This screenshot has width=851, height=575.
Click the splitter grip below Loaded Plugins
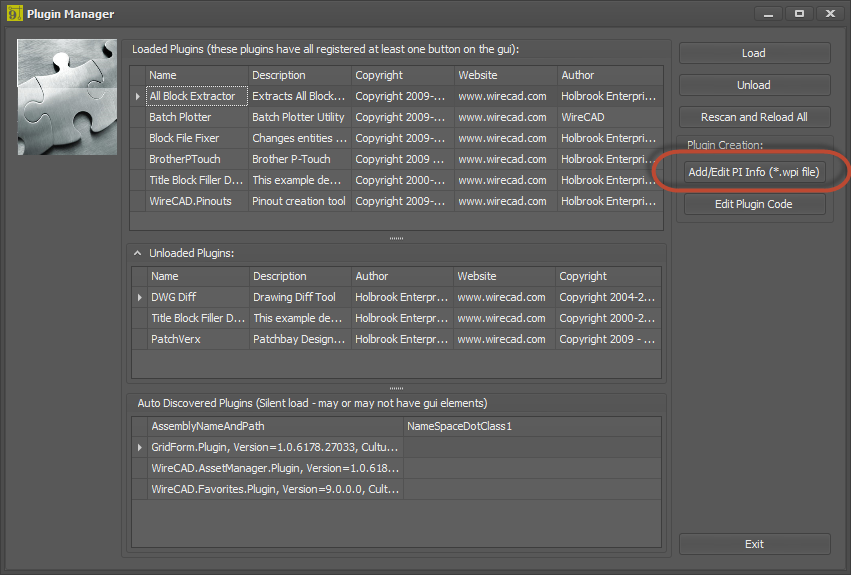coord(396,238)
